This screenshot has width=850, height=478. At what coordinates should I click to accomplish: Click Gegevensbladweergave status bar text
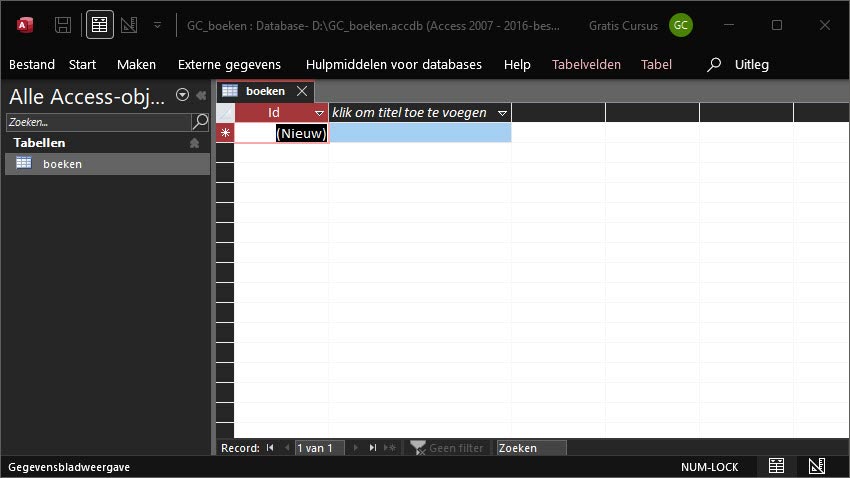[69, 467]
